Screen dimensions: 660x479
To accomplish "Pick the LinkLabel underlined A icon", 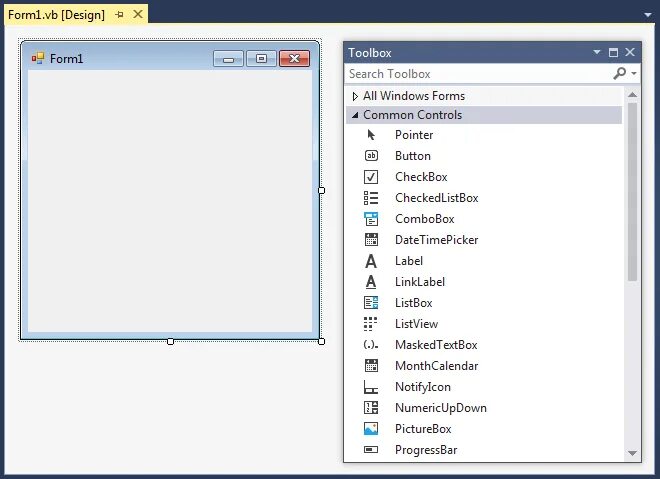I will click(371, 282).
